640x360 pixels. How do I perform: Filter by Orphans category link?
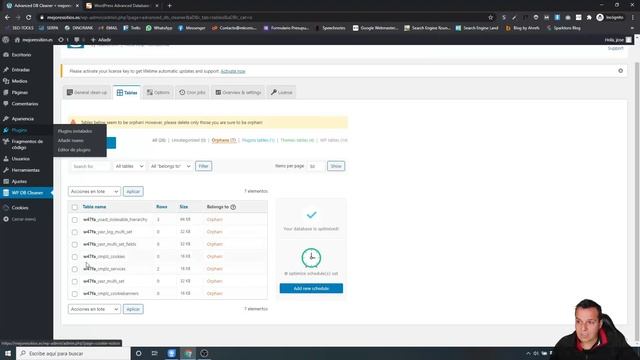pyautogui.click(x=224, y=140)
